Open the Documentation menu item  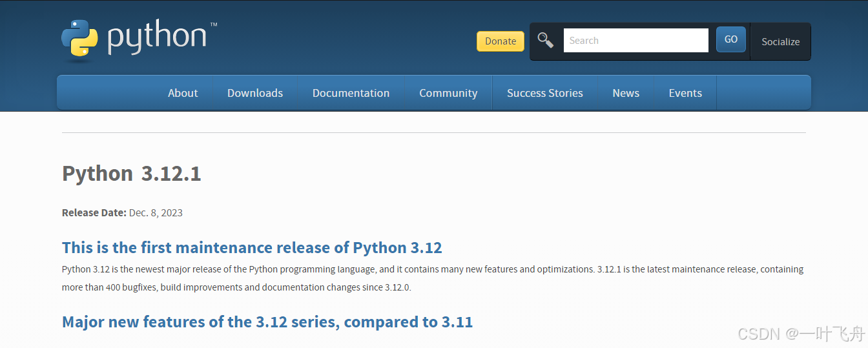[351, 93]
